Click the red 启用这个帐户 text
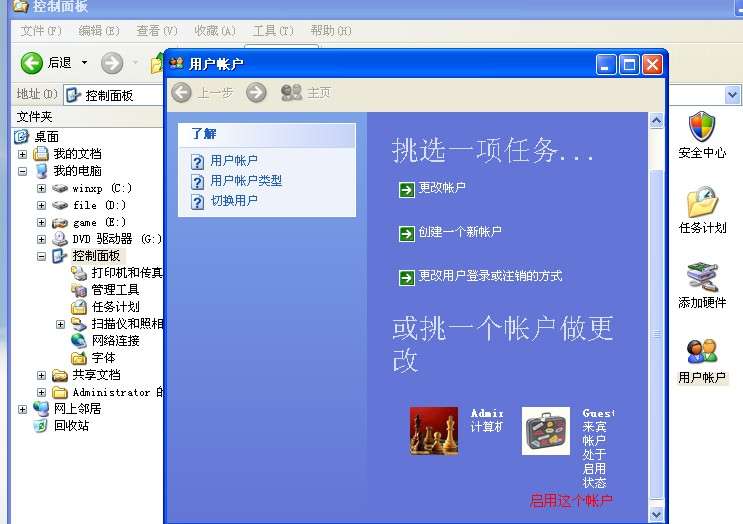 click(x=571, y=501)
